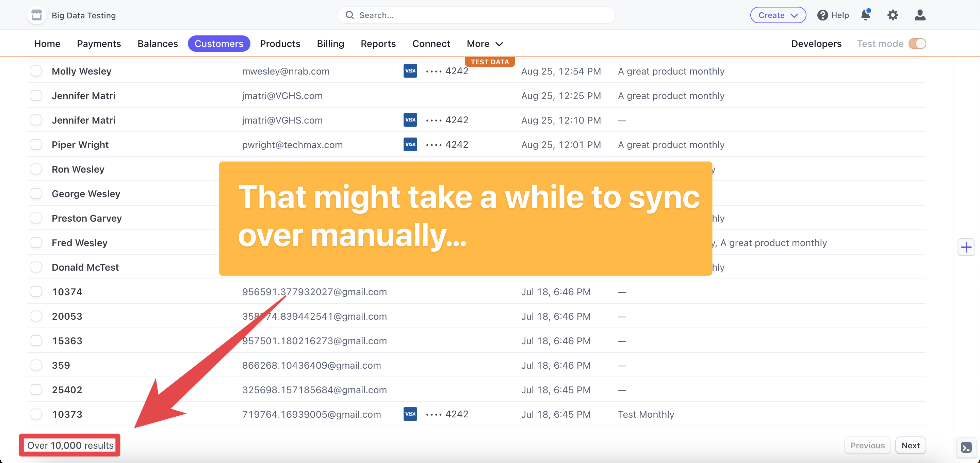Viewport: 980px width, 463px height.
Task: Expand the Create dropdown button
Action: tap(778, 15)
